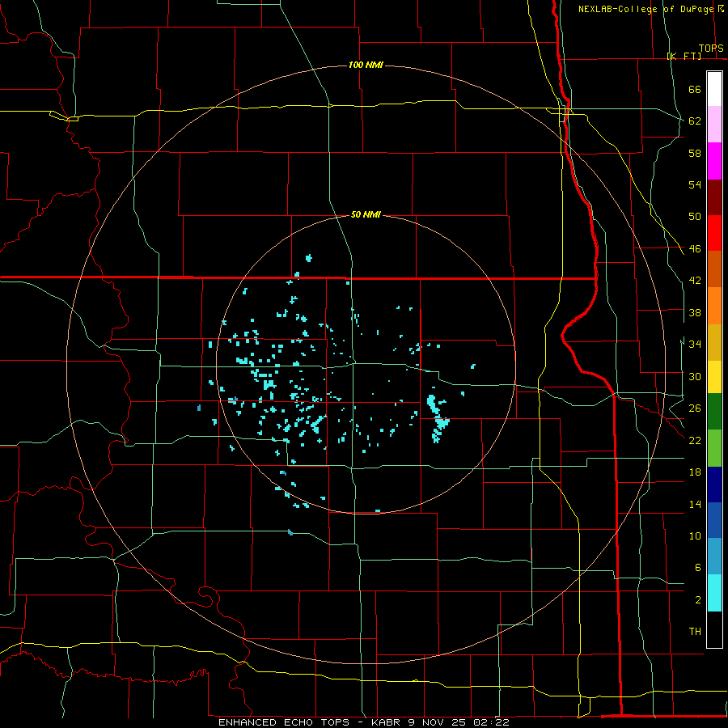
Task: Click the legend value 30
Action: coord(695,376)
